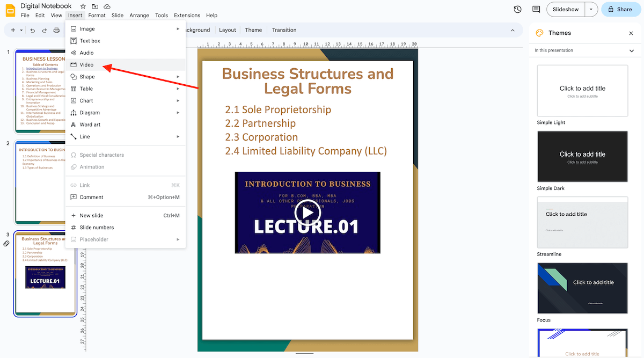Screen dimensions: 644x358
Task: Close the Themes panel
Action: coord(631,33)
